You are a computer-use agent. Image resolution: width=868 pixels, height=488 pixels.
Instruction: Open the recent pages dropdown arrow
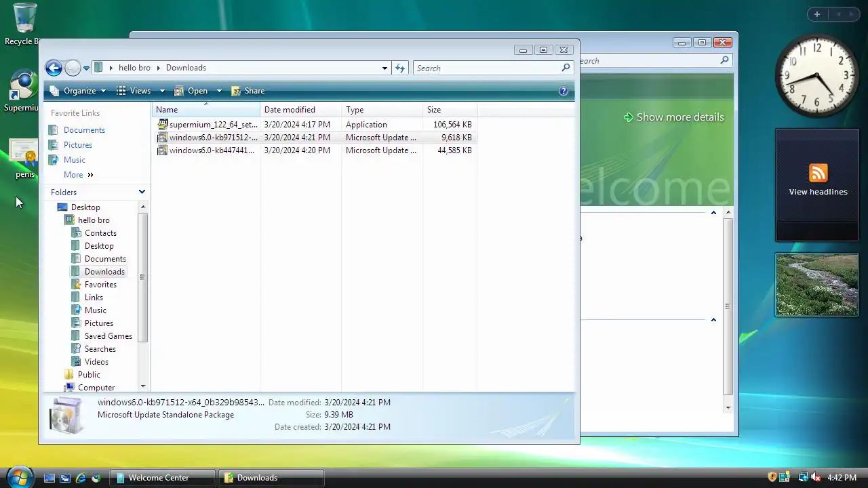coord(86,68)
